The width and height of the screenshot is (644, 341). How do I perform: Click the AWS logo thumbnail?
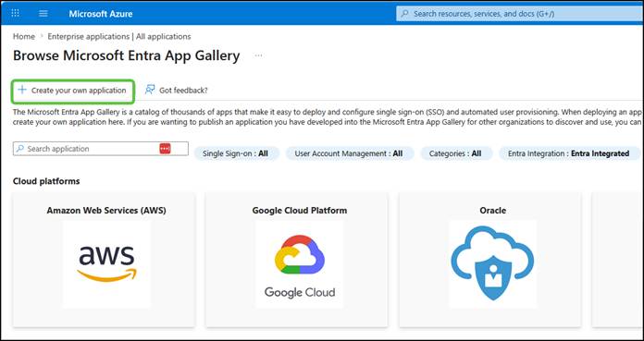click(x=106, y=264)
